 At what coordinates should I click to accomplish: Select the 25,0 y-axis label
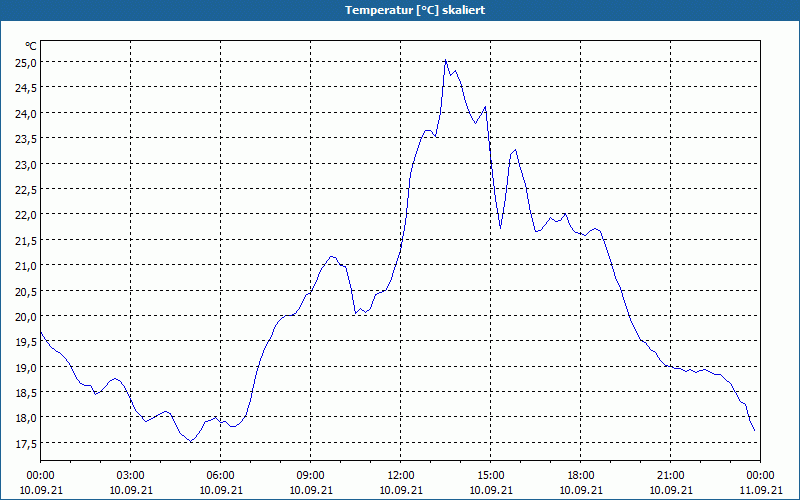coord(27,63)
